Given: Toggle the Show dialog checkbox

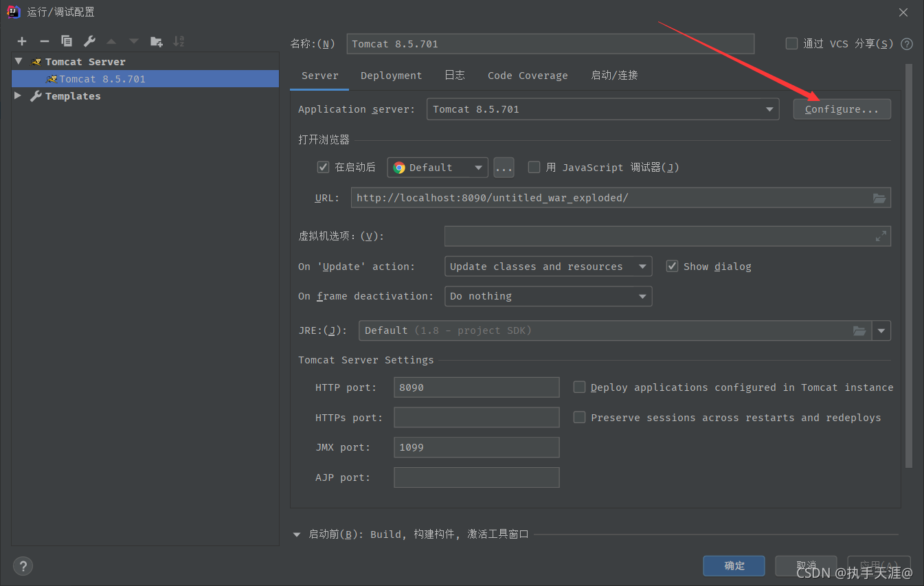Looking at the screenshot, I should (x=673, y=266).
